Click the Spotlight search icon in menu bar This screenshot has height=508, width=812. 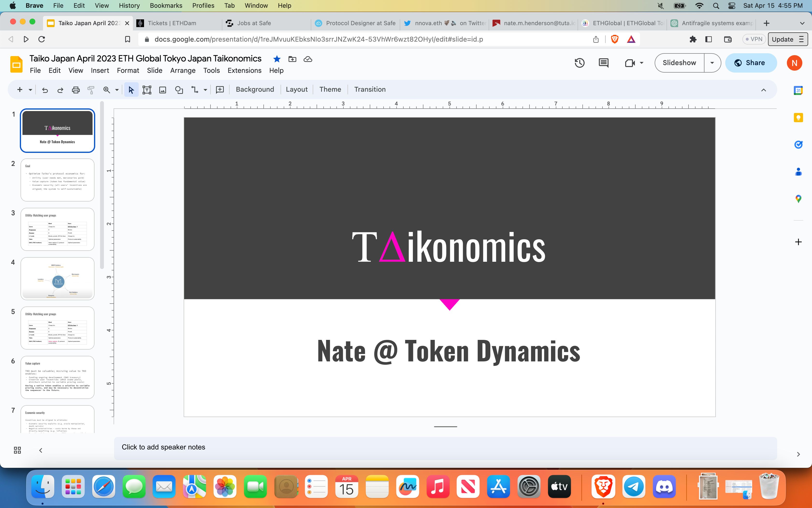[716, 6]
